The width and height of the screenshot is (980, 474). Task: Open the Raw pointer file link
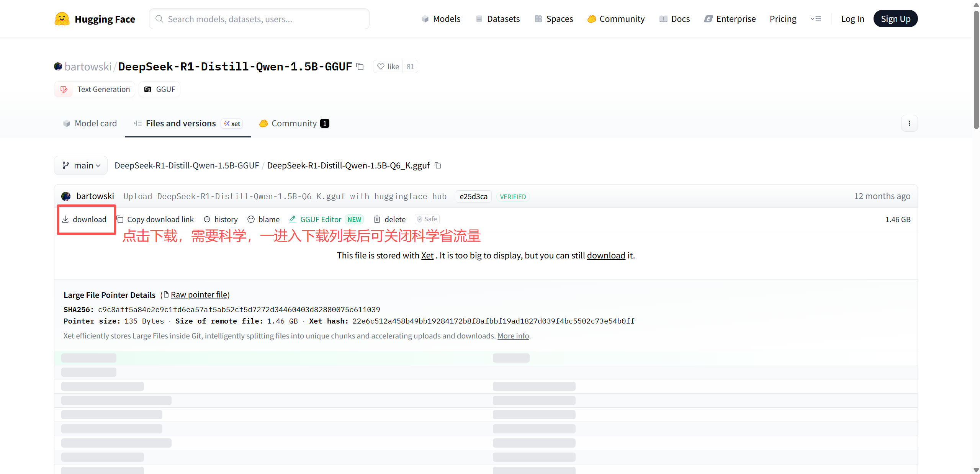tap(199, 295)
